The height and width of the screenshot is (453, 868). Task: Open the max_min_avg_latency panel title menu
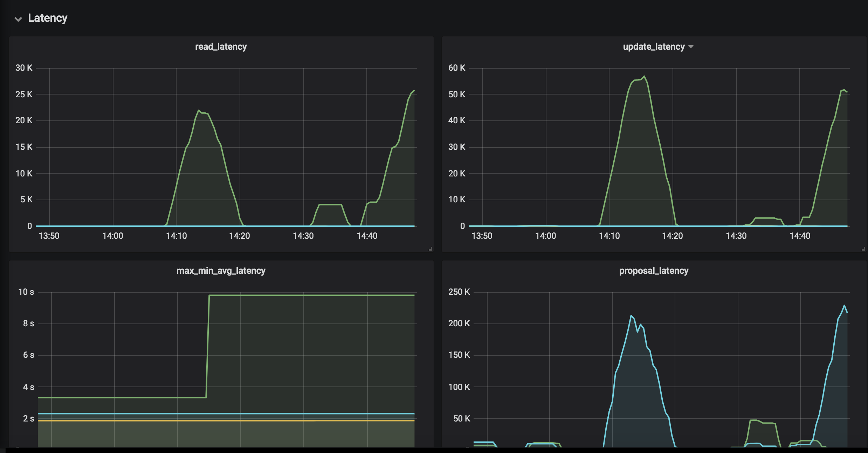coord(221,271)
